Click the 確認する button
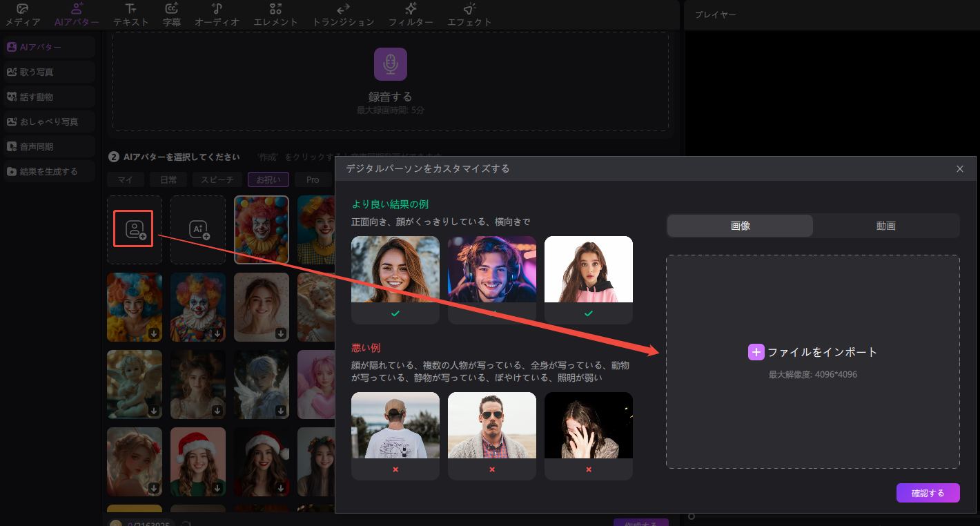This screenshot has width=980, height=526. click(x=928, y=493)
